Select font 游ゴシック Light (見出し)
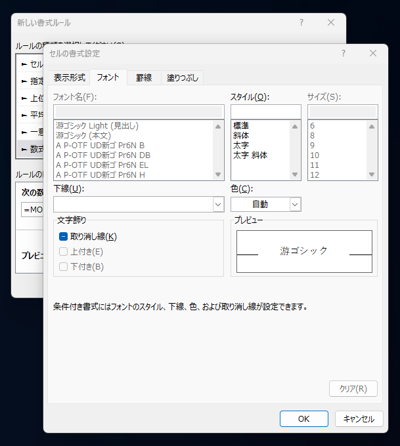 click(x=97, y=126)
